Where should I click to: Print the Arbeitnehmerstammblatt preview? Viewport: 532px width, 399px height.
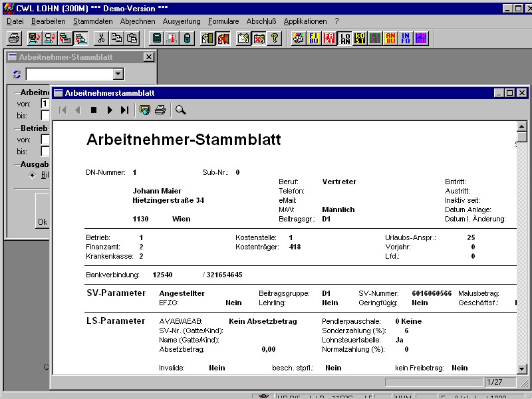160,110
